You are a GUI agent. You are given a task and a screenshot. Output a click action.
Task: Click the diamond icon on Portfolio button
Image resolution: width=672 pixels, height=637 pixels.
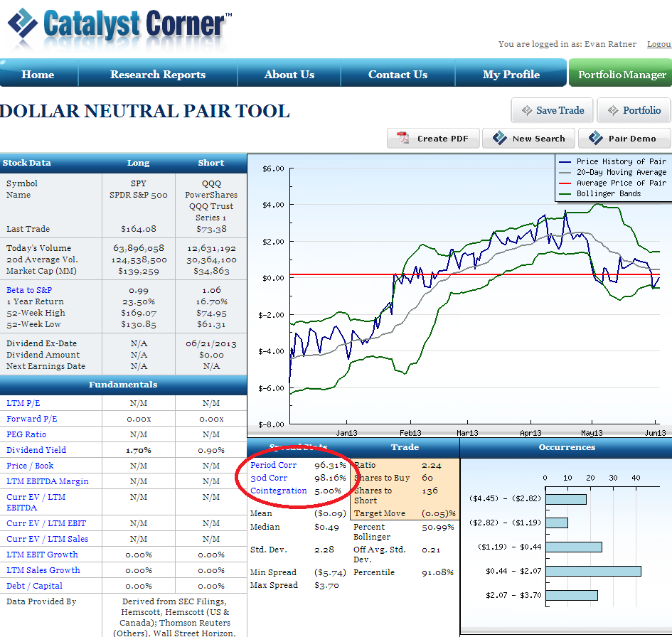coord(613,110)
